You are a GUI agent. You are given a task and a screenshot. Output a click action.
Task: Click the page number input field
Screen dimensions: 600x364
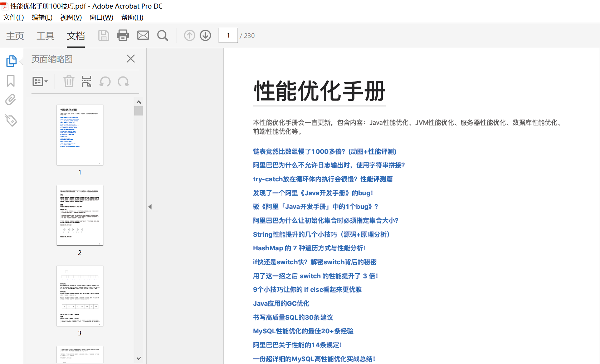[x=228, y=35]
